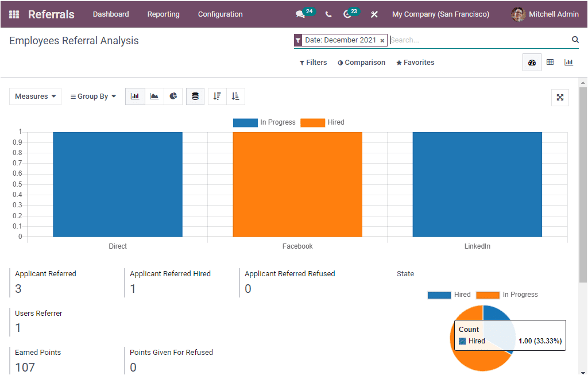Toggle the stacked bars option

tap(194, 96)
